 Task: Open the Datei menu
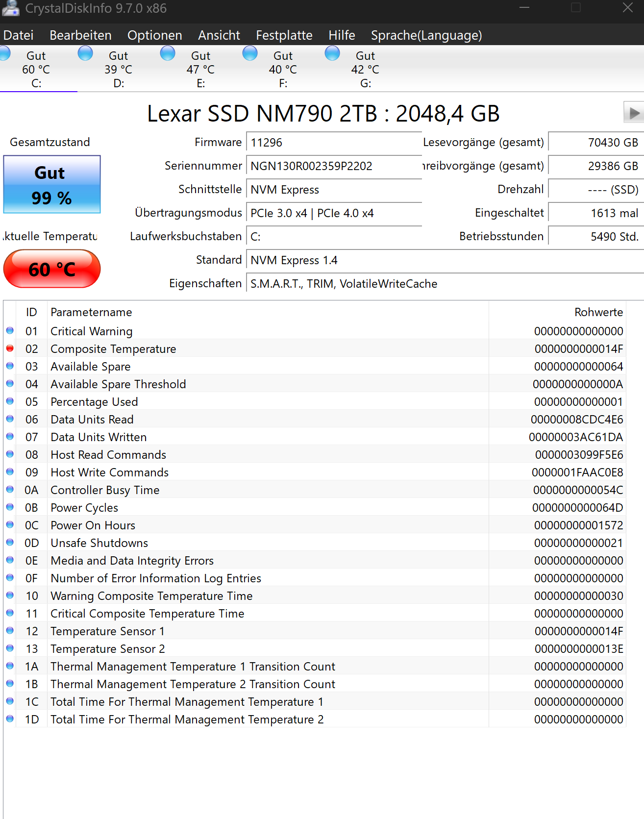18,35
